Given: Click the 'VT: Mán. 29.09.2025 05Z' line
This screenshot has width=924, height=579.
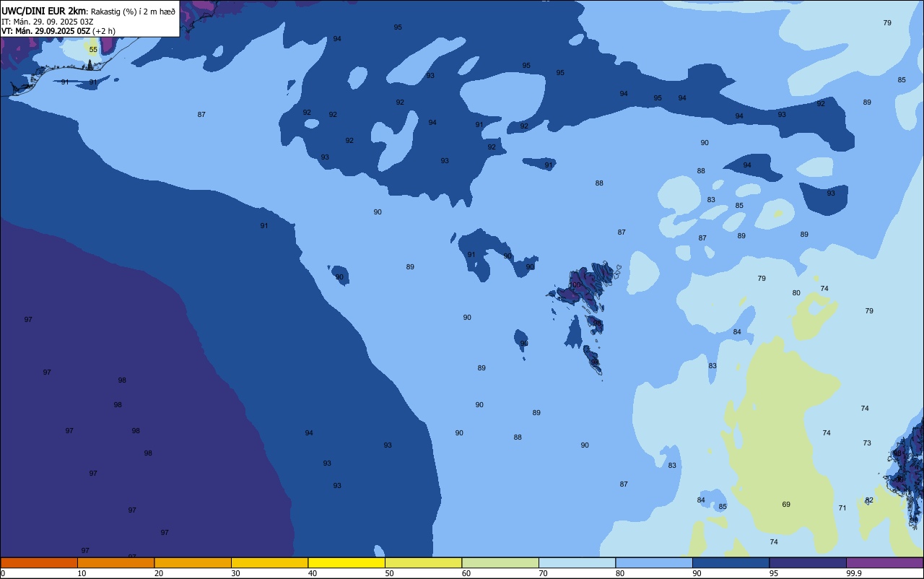Looking at the screenshot, I should (46, 31).
